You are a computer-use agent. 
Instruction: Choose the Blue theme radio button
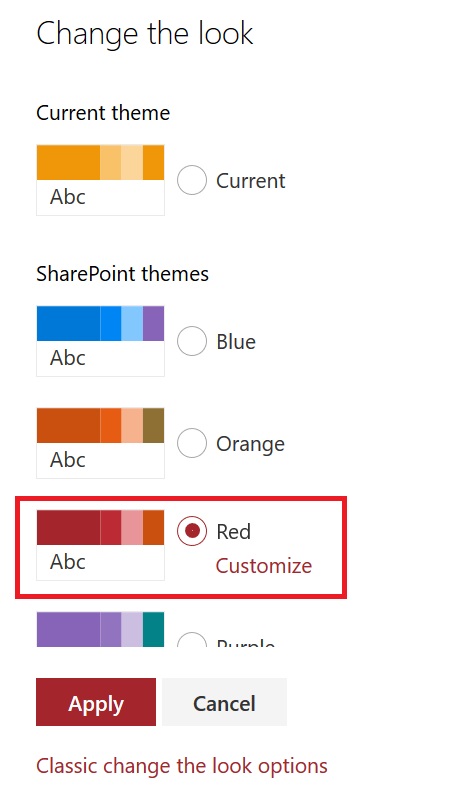pyautogui.click(x=192, y=341)
